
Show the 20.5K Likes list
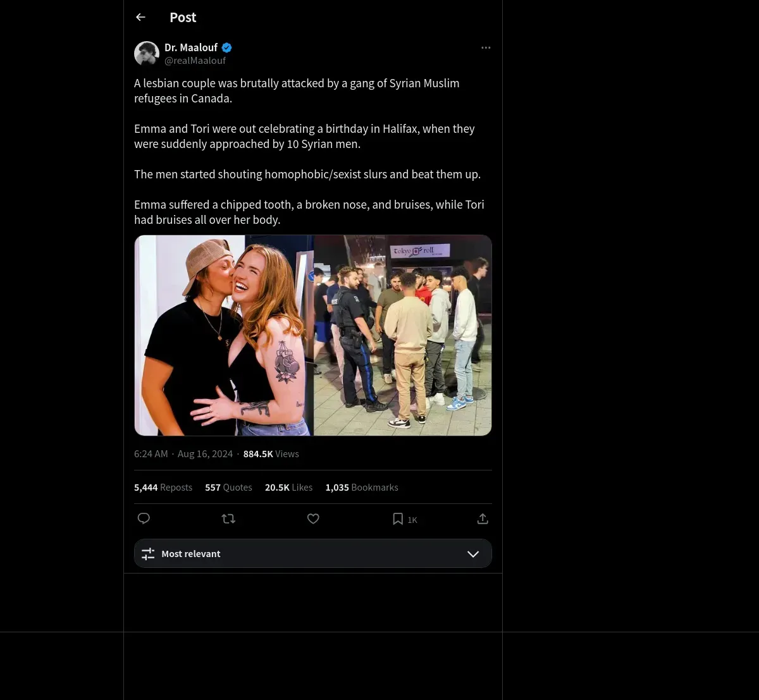[288, 488]
